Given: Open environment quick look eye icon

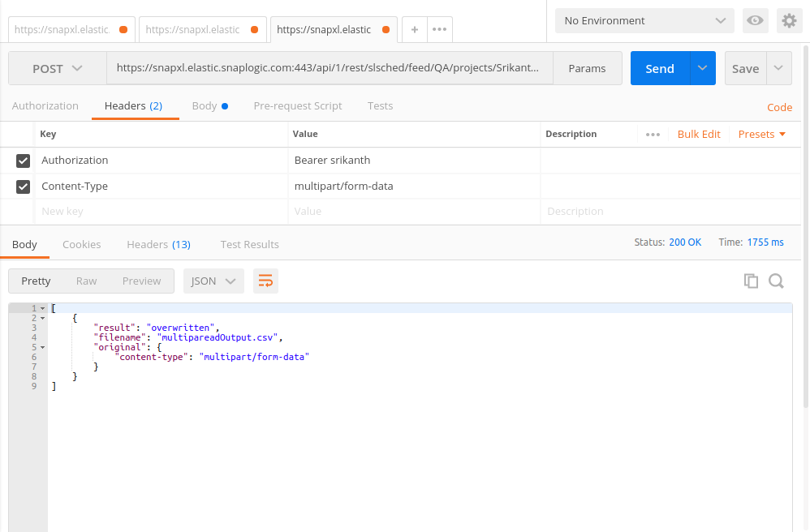Looking at the screenshot, I should tap(755, 21).
